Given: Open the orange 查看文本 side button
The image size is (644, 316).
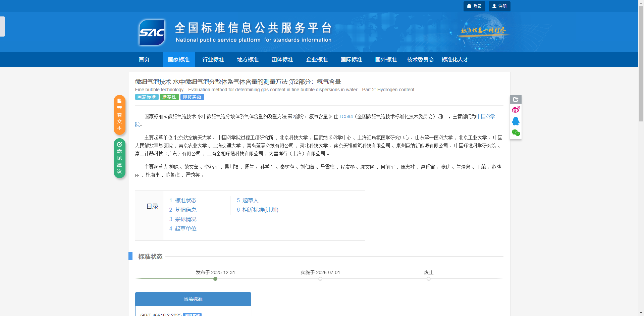Looking at the screenshot, I should pos(119,115).
